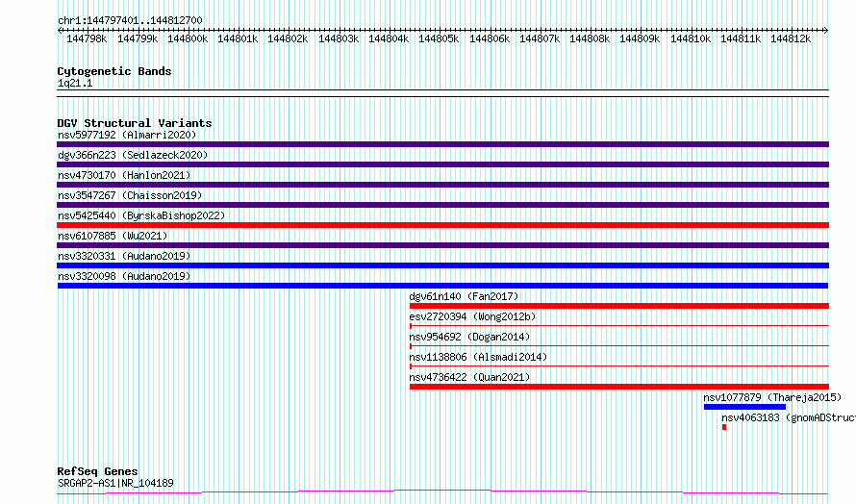The width and height of the screenshot is (856, 504).
Task: Open the nsv4063183 gnomAD variant label
Action: click(789, 417)
